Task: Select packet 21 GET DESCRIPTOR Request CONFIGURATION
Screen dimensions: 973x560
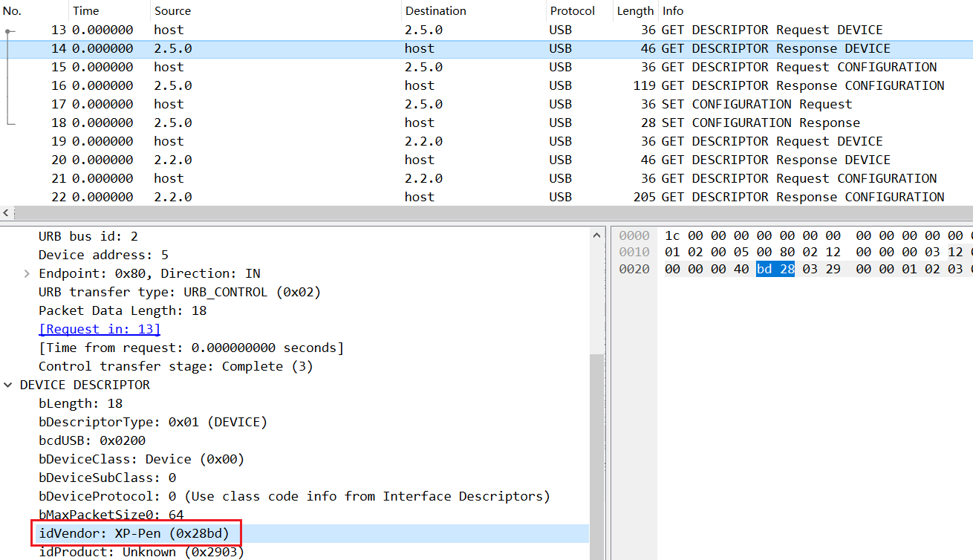Action: [486, 178]
